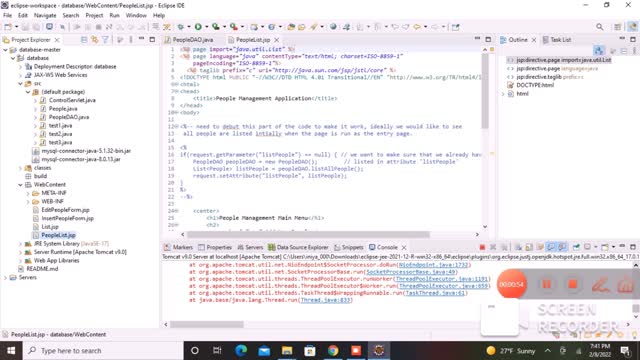This screenshot has height=360, width=640.
Task: Collapse the WebContent folder
Action: pos(20,185)
